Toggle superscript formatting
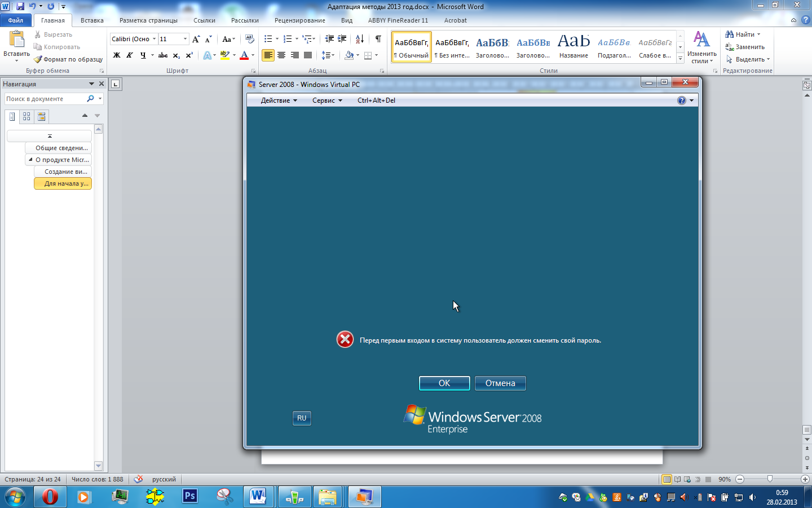Viewport: 812px width, 508px height. tap(189, 55)
